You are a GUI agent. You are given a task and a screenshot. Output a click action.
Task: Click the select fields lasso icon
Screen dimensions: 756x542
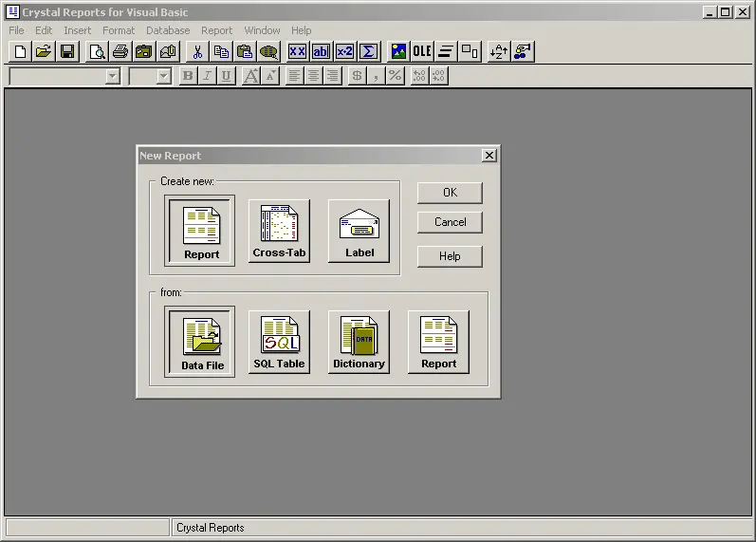pyautogui.click(x=268, y=51)
